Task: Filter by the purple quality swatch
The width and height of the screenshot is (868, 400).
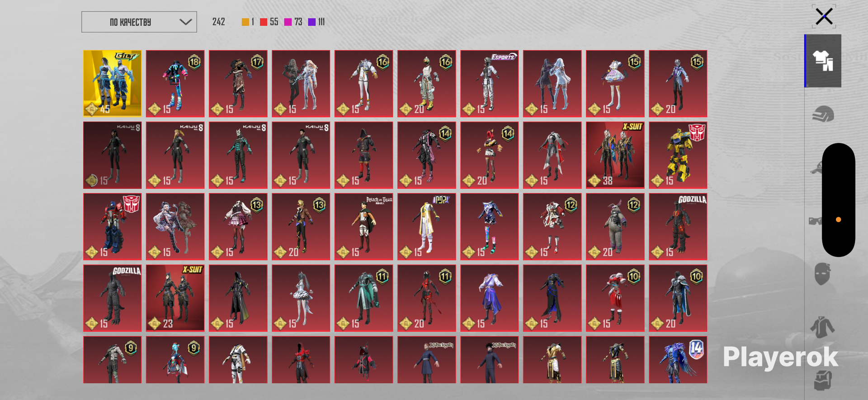Action: click(x=312, y=22)
